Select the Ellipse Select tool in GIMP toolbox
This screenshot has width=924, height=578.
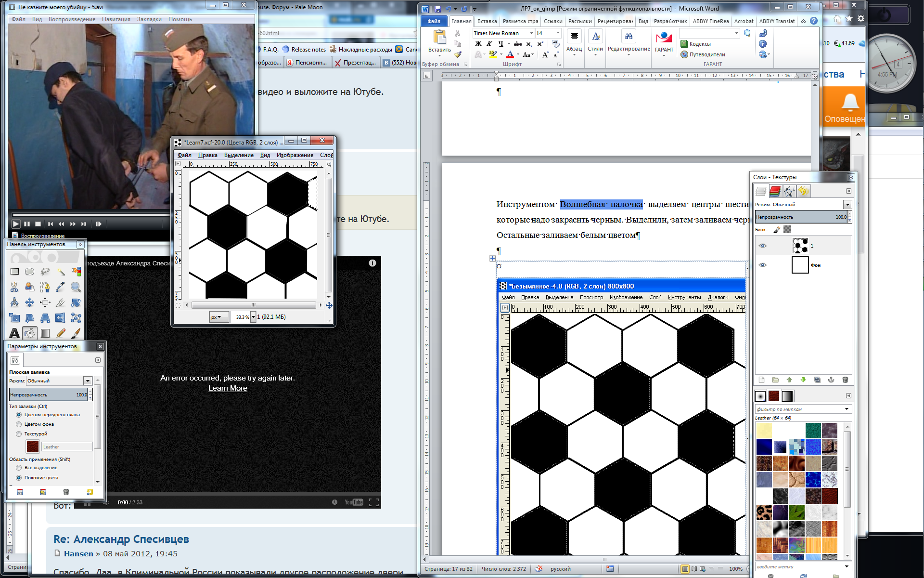coord(30,272)
